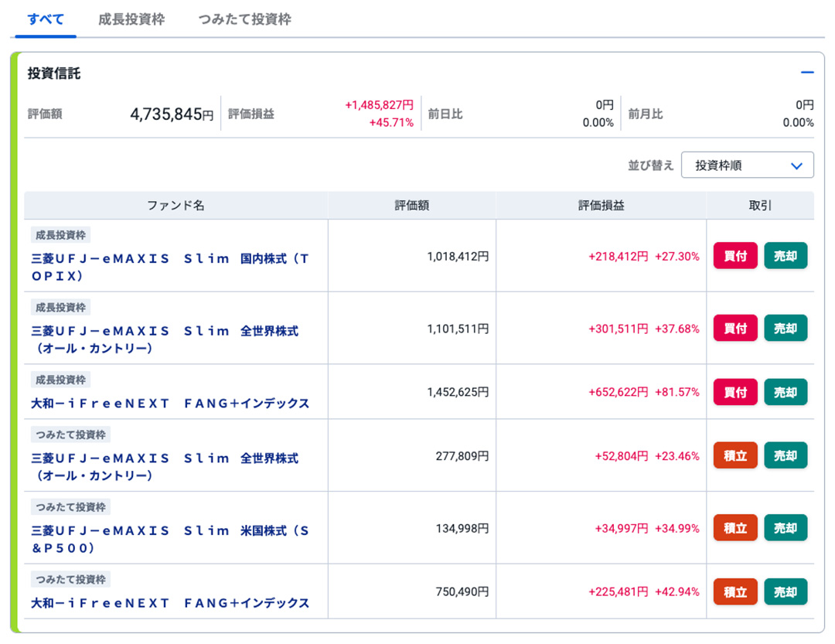Switch to the すべて tab
Viewport: 835px width, 644px height.
point(46,19)
